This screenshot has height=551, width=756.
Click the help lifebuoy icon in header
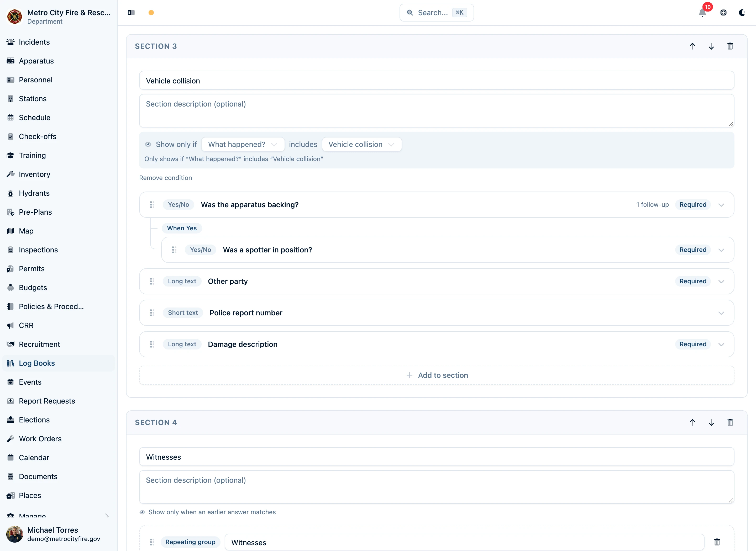pyautogui.click(x=723, y=13)
